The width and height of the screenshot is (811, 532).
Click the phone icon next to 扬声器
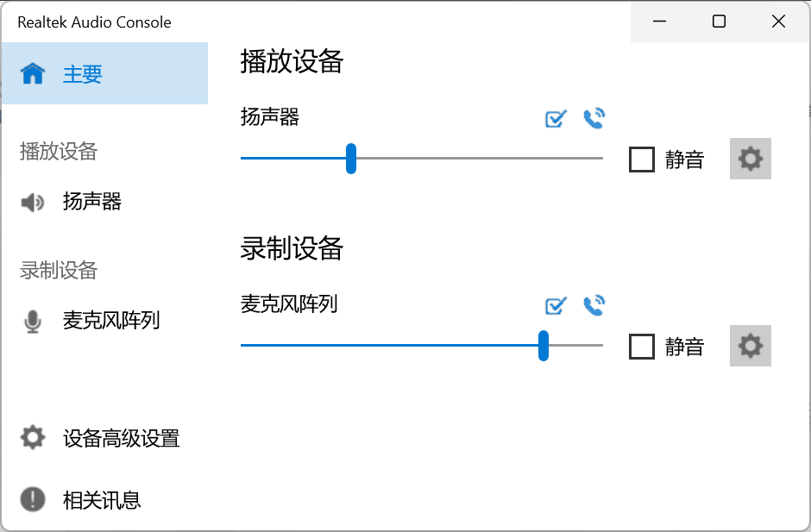(594, 118)
